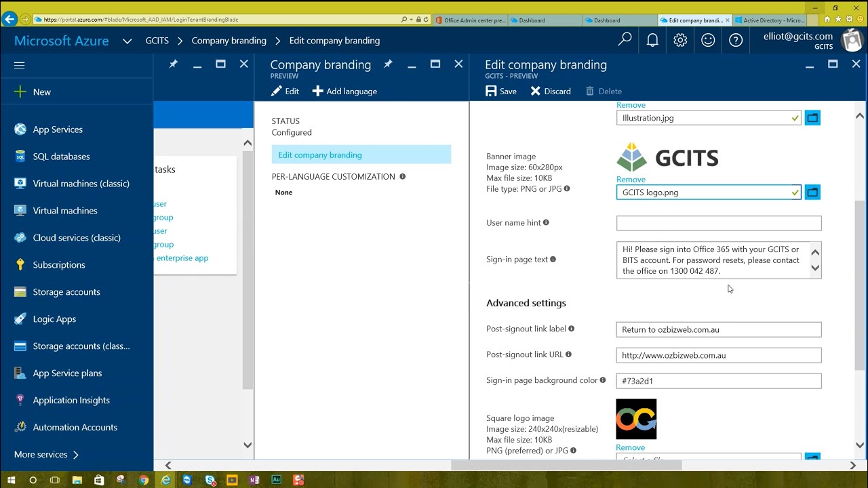Open the help question mark icon
Screen dimensions: 868x488
[736, 40]
